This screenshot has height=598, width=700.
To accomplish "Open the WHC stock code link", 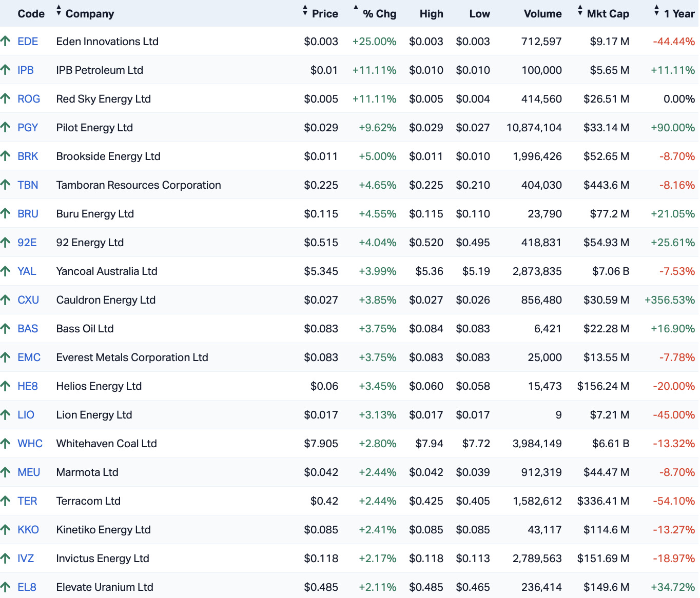I will click(30, 444).
